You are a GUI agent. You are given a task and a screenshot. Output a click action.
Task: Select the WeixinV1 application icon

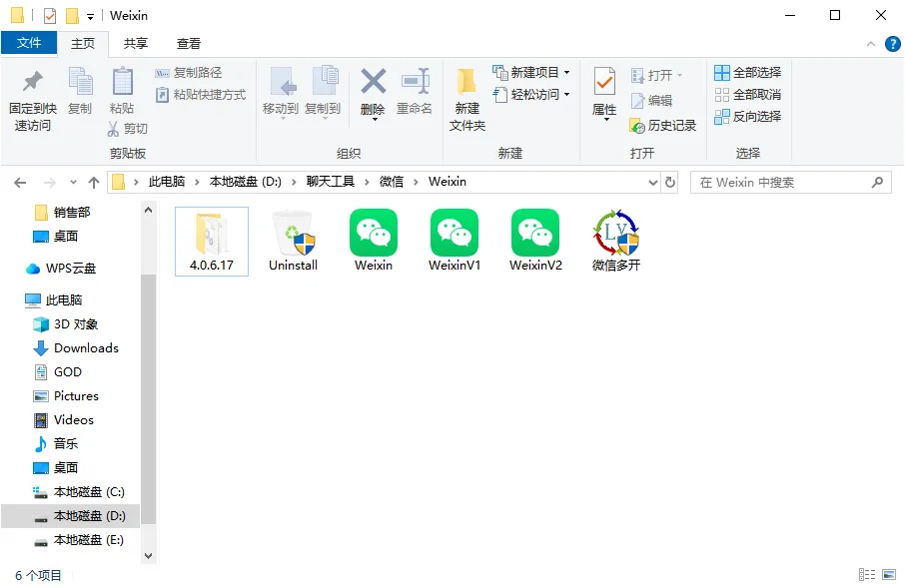pyautogui.click(x=454, y=242)
